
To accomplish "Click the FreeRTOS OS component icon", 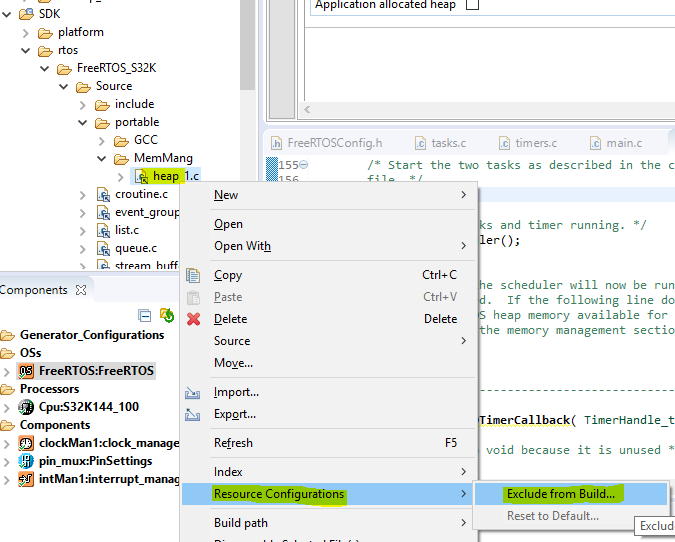I will pyautogui.click(x=26, y=371).
